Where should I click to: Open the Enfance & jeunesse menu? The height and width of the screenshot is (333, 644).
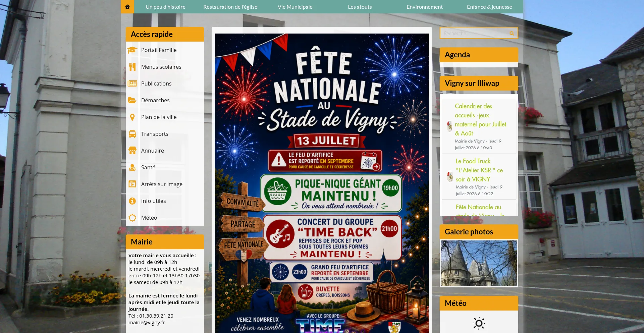coord(489,7)
